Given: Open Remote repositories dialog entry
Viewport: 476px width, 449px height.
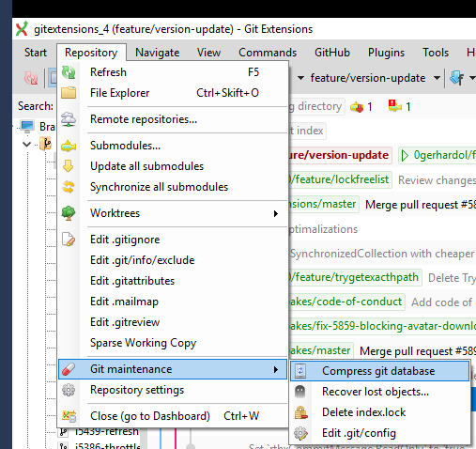Looking at the screenshot, I should click(x=173, y=119).
